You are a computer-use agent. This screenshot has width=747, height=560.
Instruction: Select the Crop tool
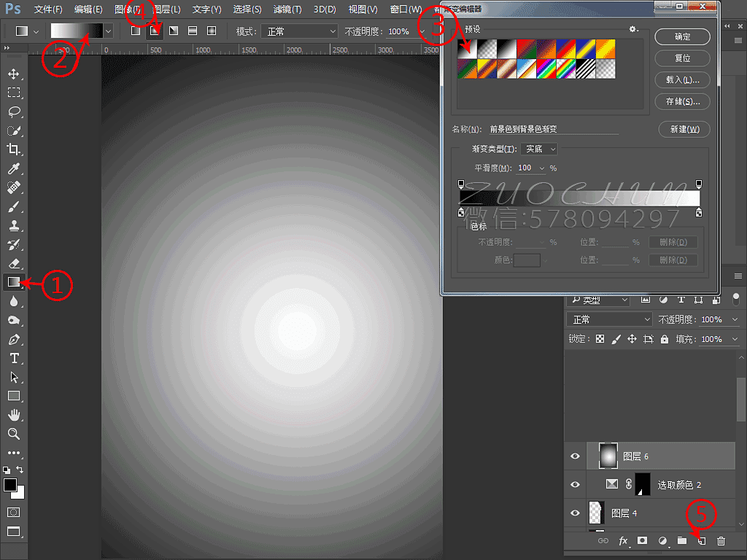(x=14, y=149)
